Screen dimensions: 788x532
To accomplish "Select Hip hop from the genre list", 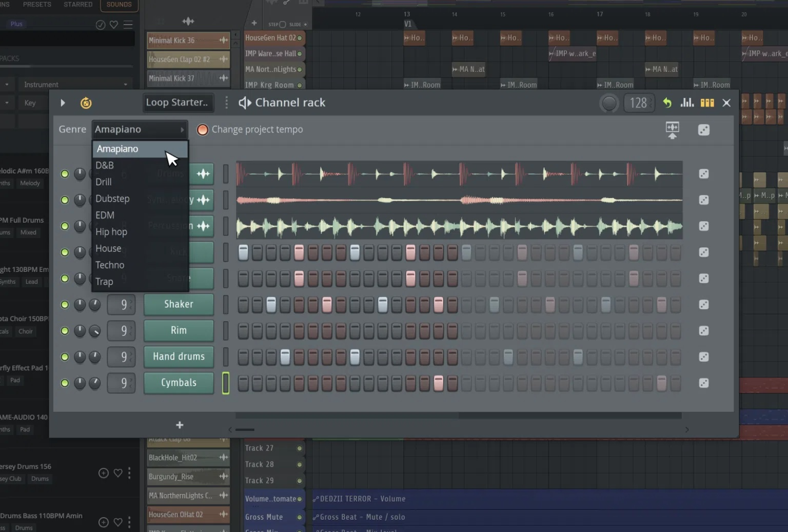I will (111, 231).
